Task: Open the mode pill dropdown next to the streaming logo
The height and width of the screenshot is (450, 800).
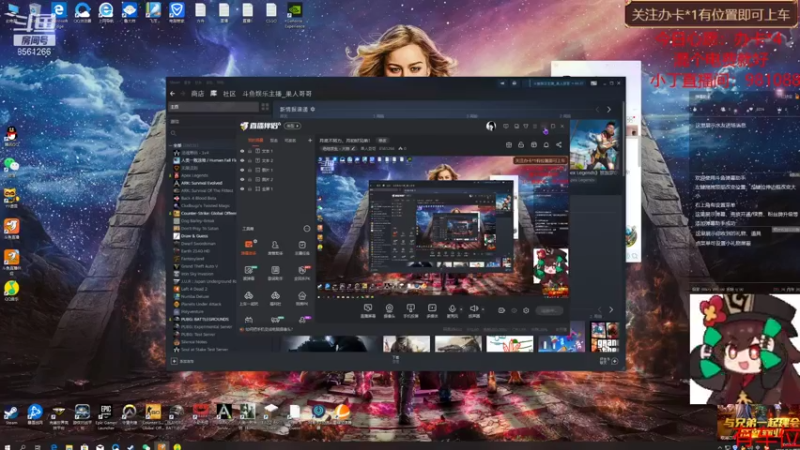Action: pos(292,126)
